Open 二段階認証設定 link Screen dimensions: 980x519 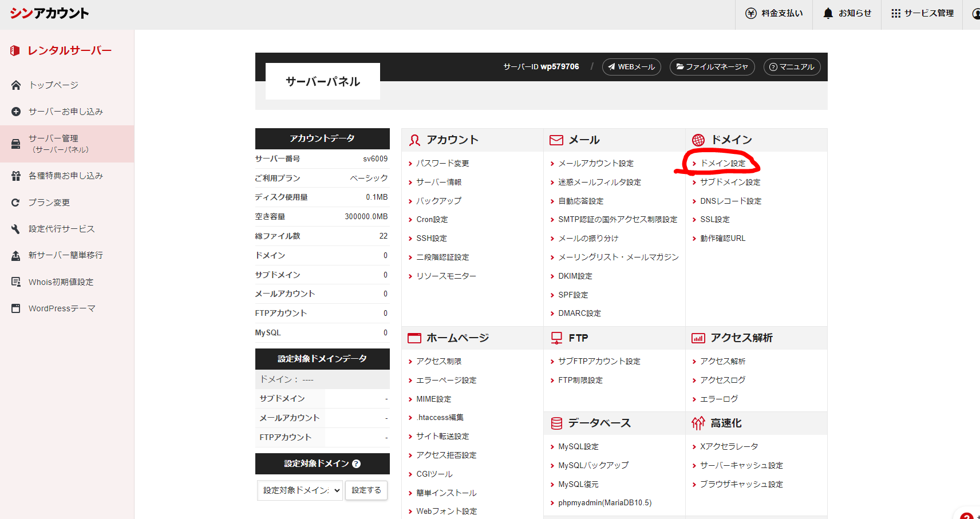point(442,257)
